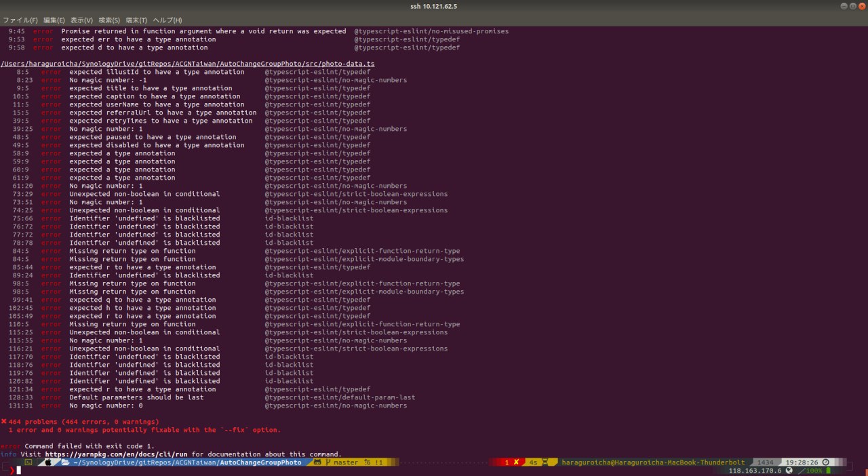The height and width of the screenshot is (476, 868).
Task: Click the AutoChangeGroupPhoto directory in prompt
Action: pyautogui.click(x=262, y=462)
